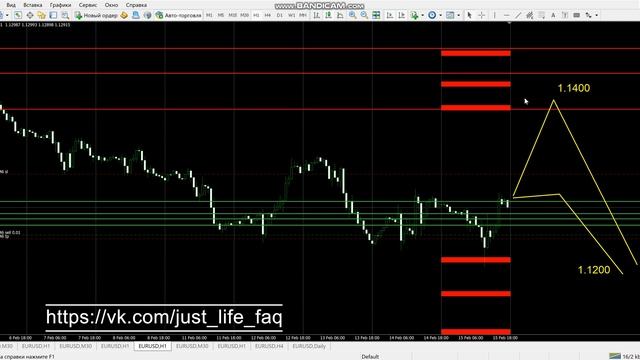Expand the new chart dropdown arrow
This screenshot has height=360, width=640.
click(7, 15)
